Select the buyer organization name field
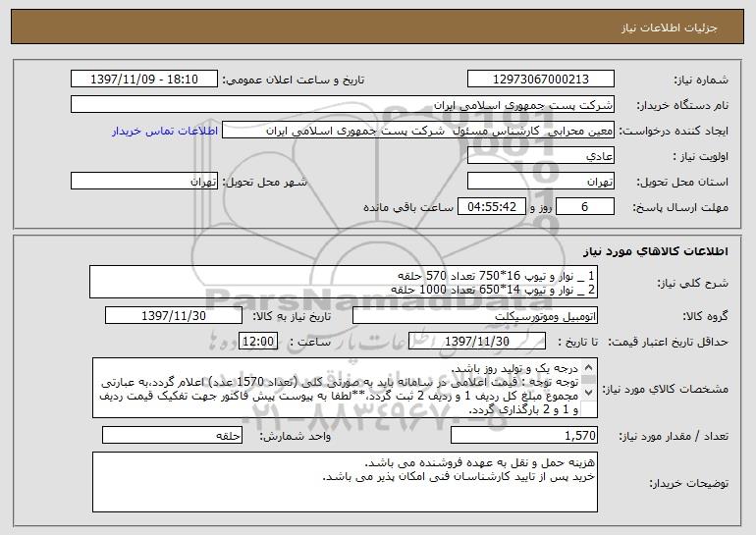756x535 pixels. [x=343, y=105]
